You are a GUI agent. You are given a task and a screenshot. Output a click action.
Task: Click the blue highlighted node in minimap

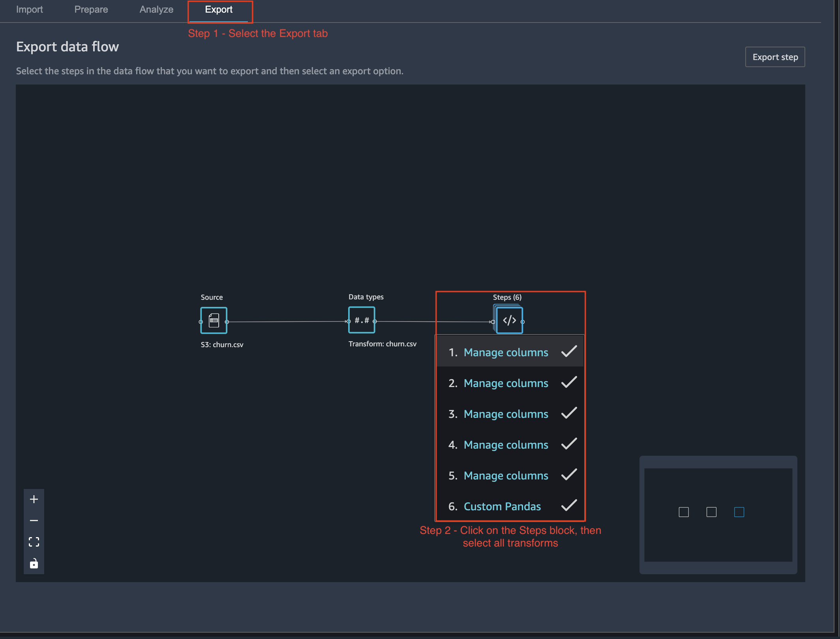739,512
